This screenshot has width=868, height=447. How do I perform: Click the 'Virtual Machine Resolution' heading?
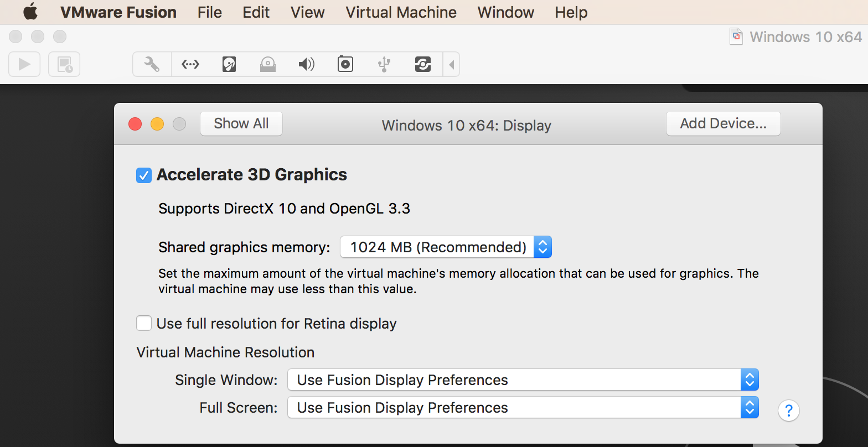(x=225, y=352)
